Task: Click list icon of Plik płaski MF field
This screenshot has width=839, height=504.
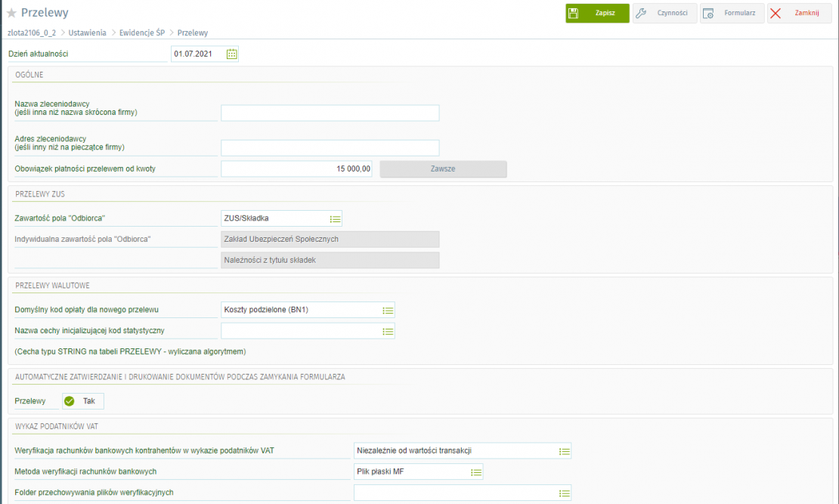Action: (476, 472)
